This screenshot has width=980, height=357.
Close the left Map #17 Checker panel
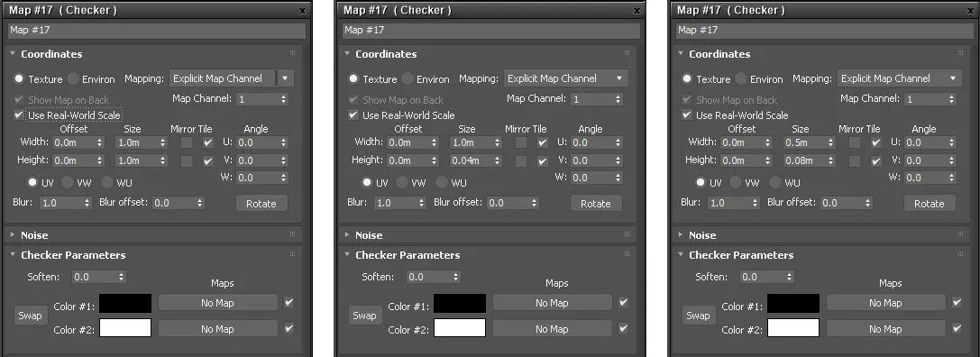click(303, 11)
